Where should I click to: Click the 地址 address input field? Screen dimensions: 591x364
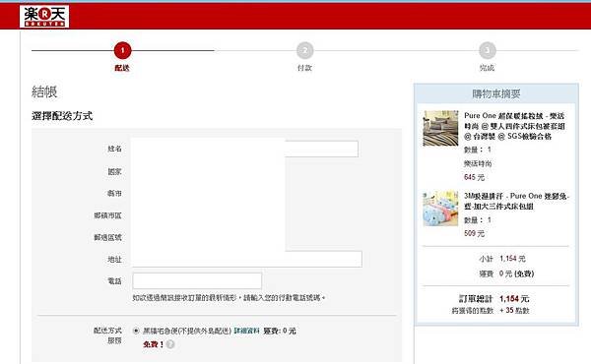tap(247, 259)
